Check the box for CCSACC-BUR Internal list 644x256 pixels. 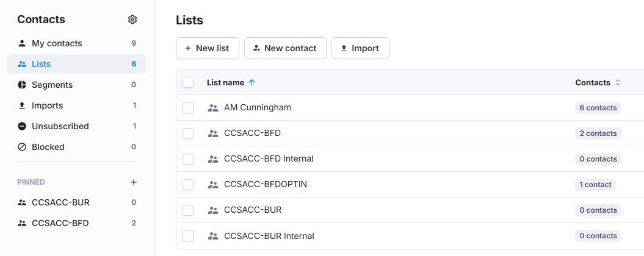tap(188, 236)
